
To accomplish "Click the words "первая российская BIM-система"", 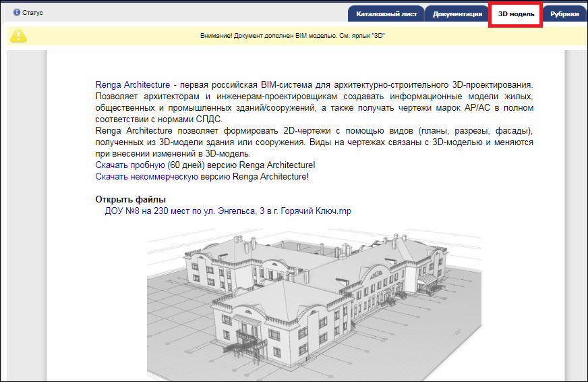I will point(237,85).
